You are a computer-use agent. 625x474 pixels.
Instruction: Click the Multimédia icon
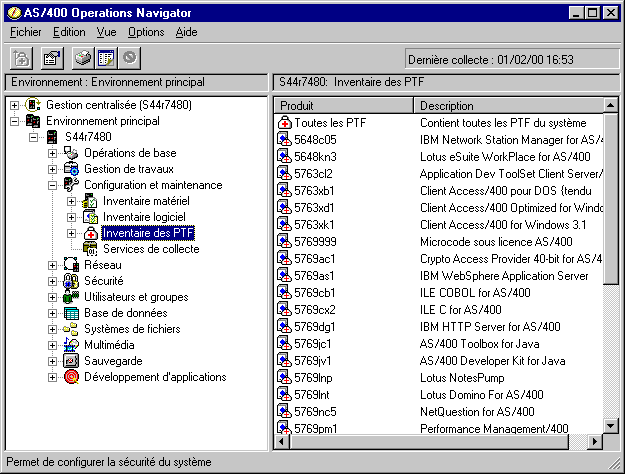pyautogui.click(x=71, y=345)
